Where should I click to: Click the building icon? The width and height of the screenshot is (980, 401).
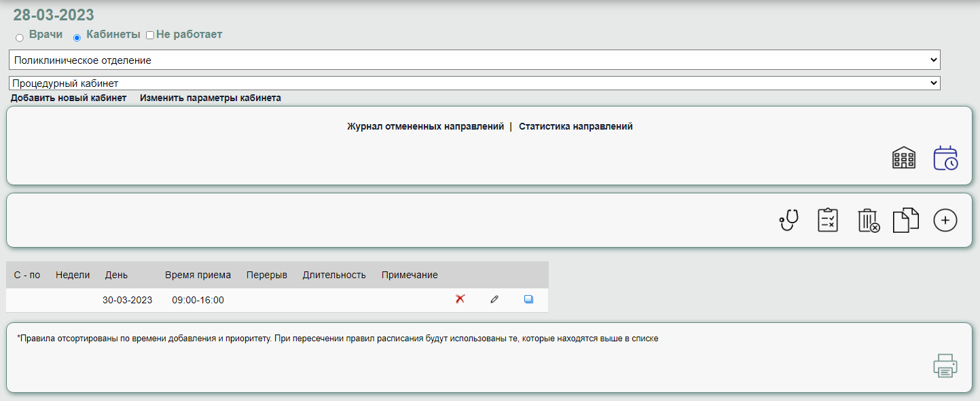[903, 158]
